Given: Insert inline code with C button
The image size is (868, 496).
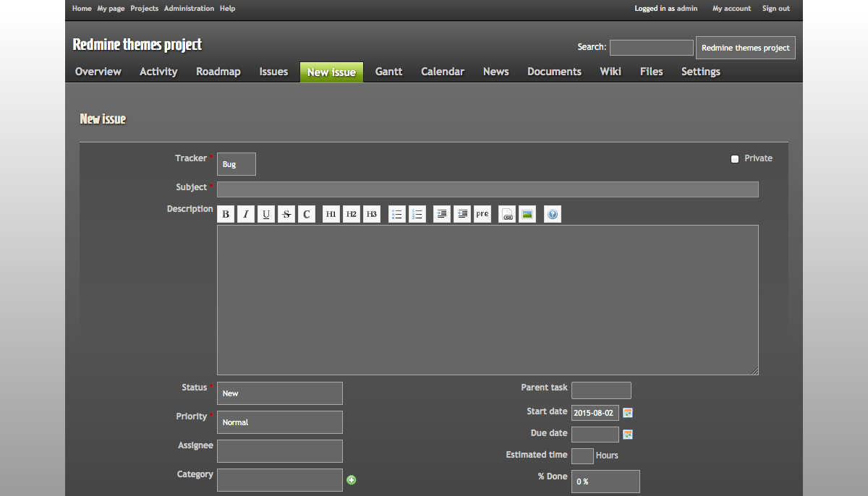Looking at the screenshot, I should pos(307,214).
